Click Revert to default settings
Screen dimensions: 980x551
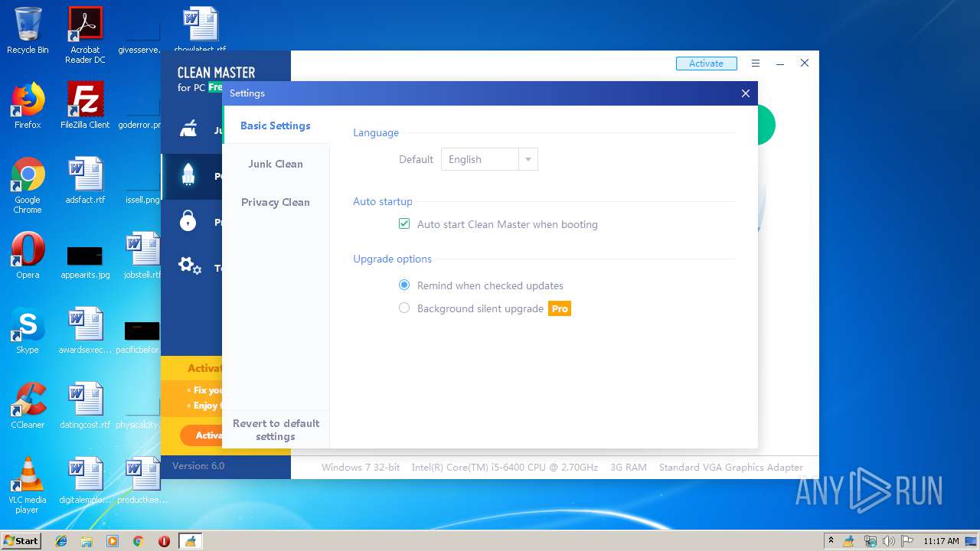(x=276, y=430)
